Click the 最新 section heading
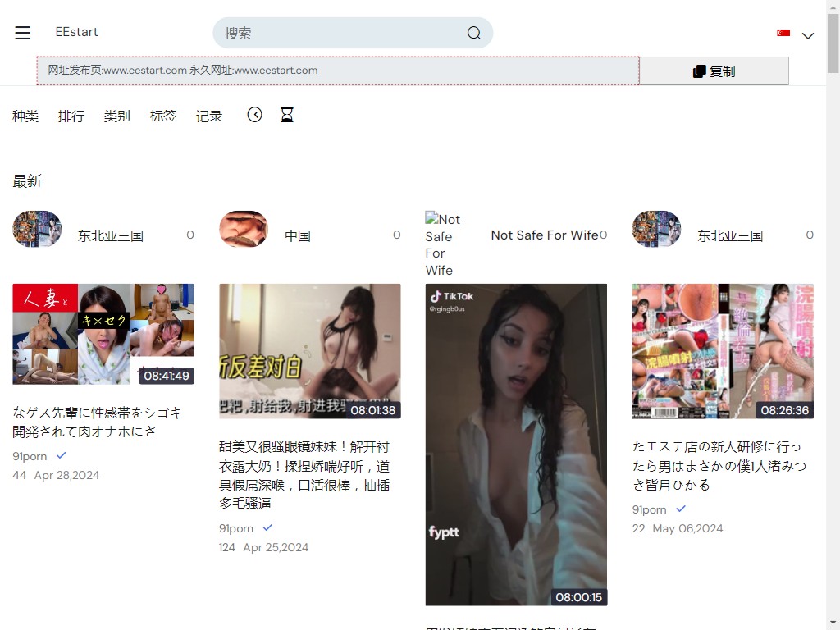Viewport: 840px width, 630px height. 27,181
